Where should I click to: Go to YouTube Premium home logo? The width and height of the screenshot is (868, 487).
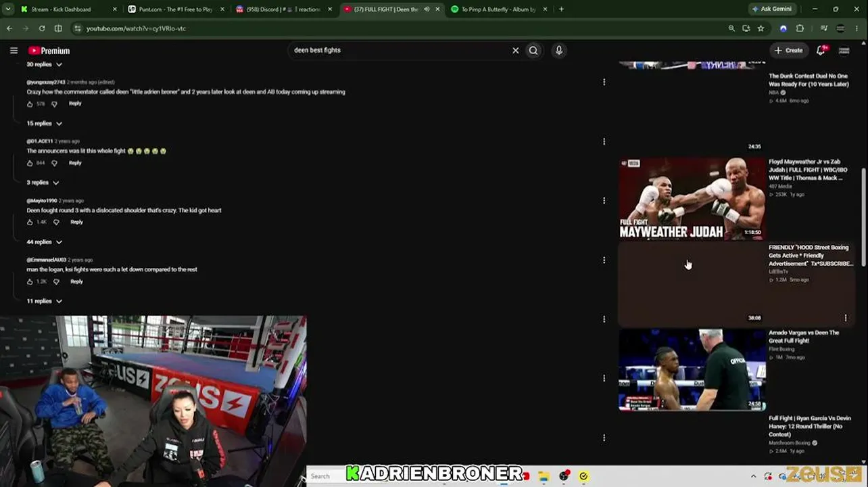(49, 51)
